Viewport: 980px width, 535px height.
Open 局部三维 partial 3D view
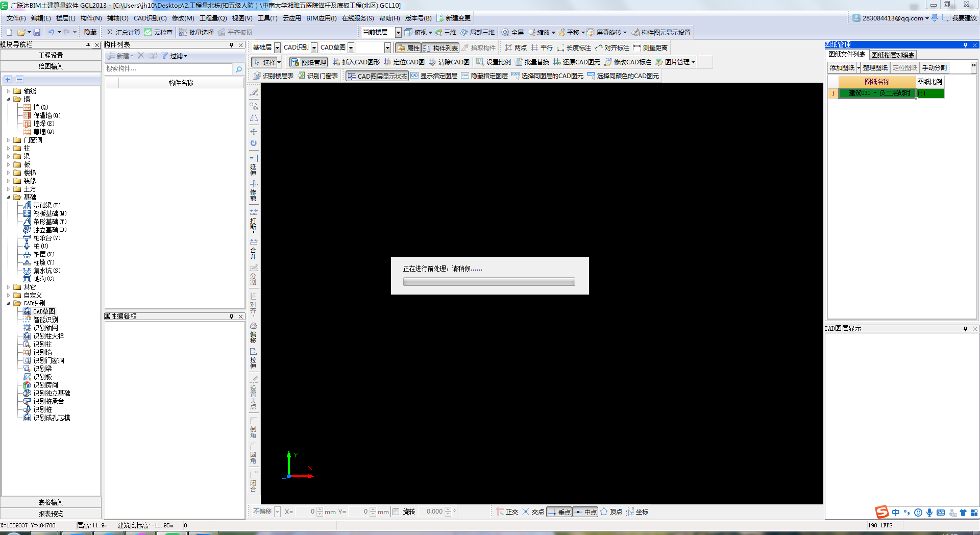(x=477, y=32)
